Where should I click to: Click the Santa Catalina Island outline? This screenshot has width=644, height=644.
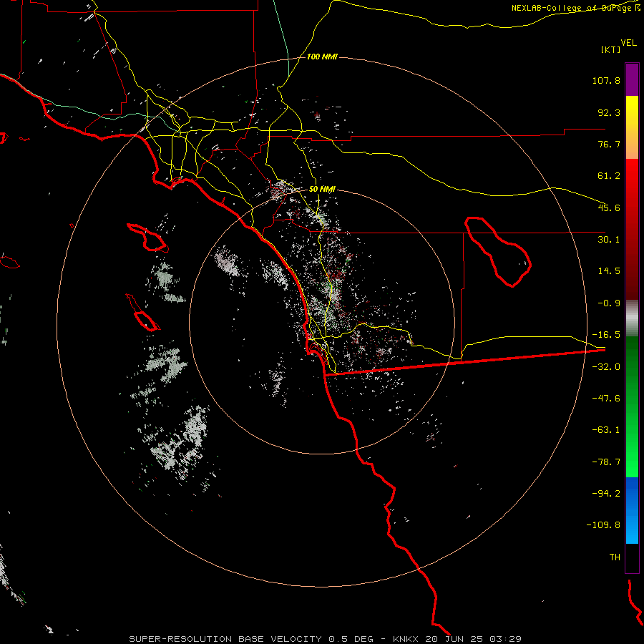pyautogui.click(x=148, y=238)
